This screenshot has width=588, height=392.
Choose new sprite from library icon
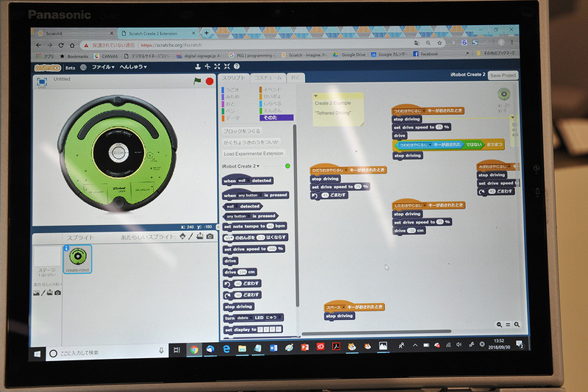point(182,236)
